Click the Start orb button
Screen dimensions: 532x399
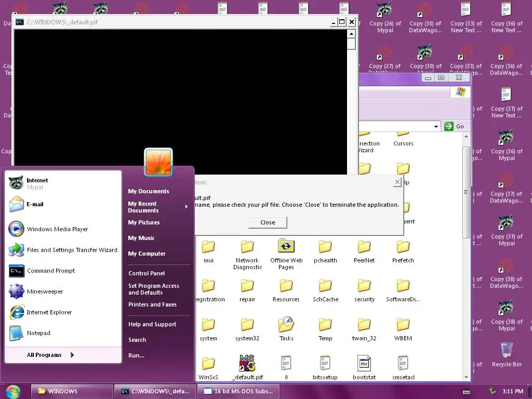pos(13,392)
